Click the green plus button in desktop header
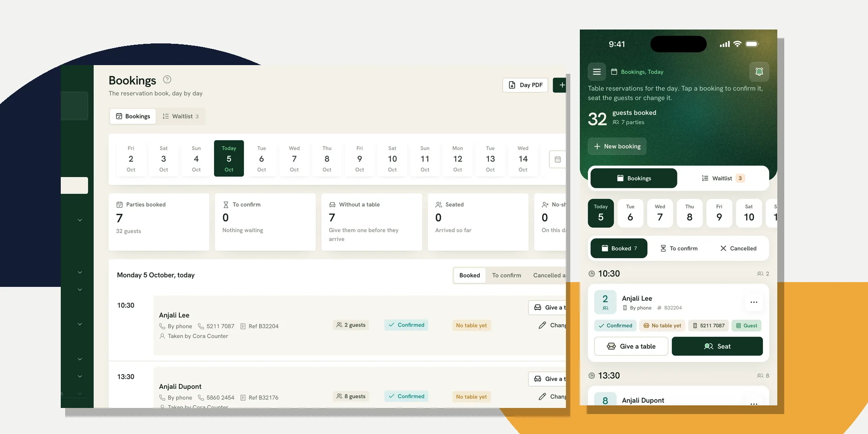 (560, 85)
